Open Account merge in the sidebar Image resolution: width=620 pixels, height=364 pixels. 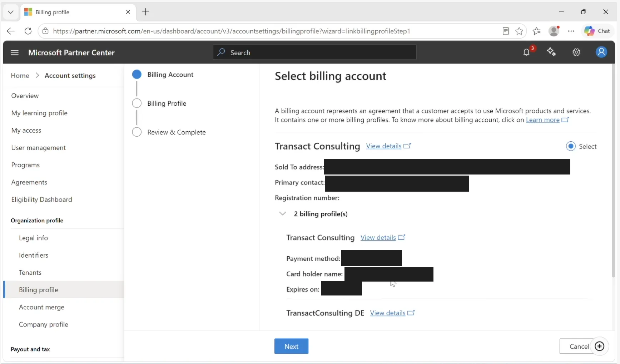click(41, 307)
